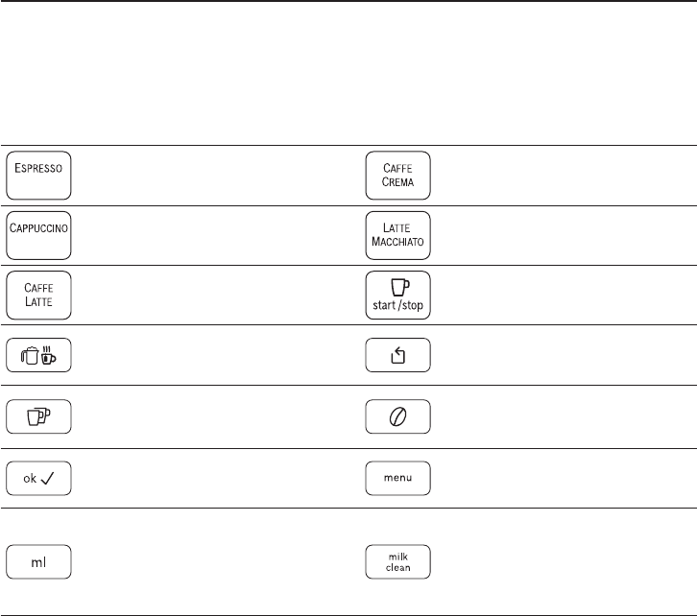Confirm with the ok button

(x=38, y=478)
